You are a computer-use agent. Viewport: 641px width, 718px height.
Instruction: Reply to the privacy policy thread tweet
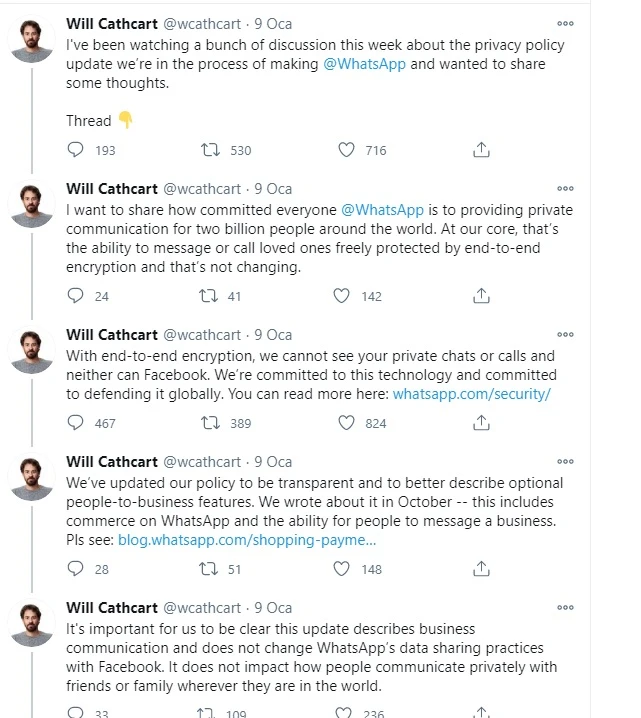pos(76,150)
